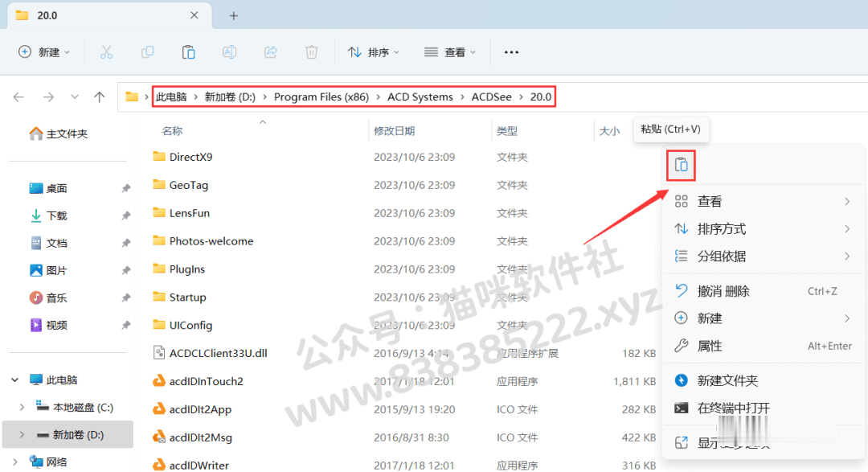Click the Paste icon in context menu

click(681, 165)
